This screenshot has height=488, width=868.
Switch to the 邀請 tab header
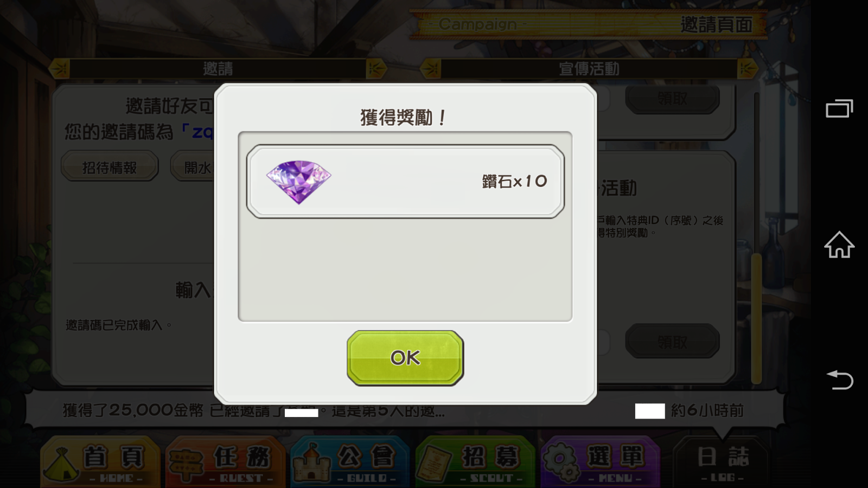218,69
